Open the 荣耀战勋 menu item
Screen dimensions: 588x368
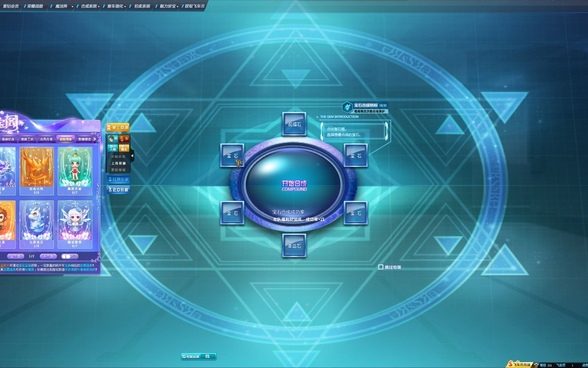click(x=35, y=6)
